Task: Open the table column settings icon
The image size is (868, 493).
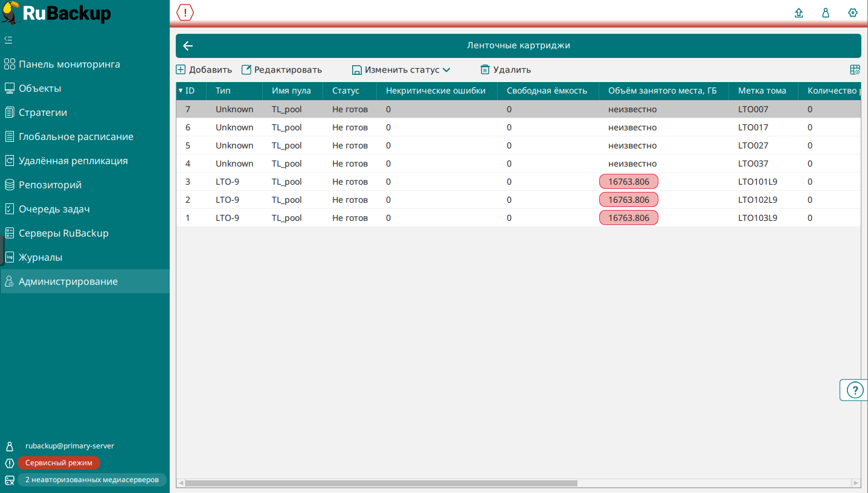Action: point(855,70)
